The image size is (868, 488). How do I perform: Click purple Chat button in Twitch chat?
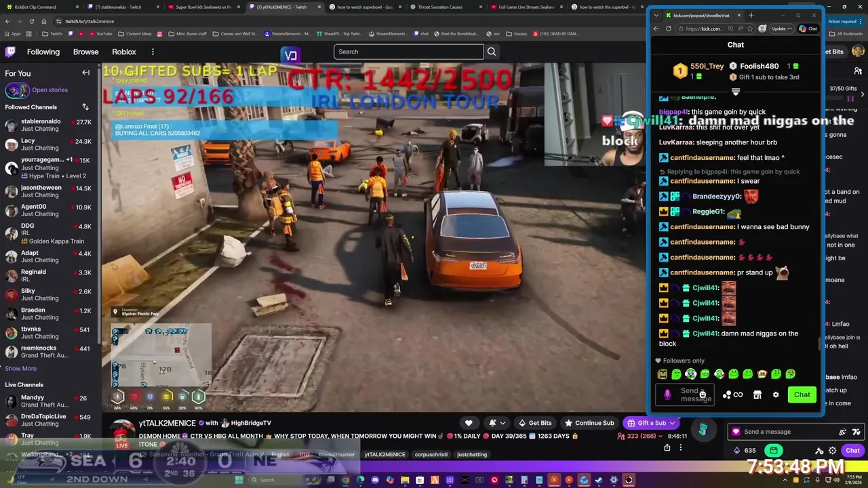tap(852, 450)
